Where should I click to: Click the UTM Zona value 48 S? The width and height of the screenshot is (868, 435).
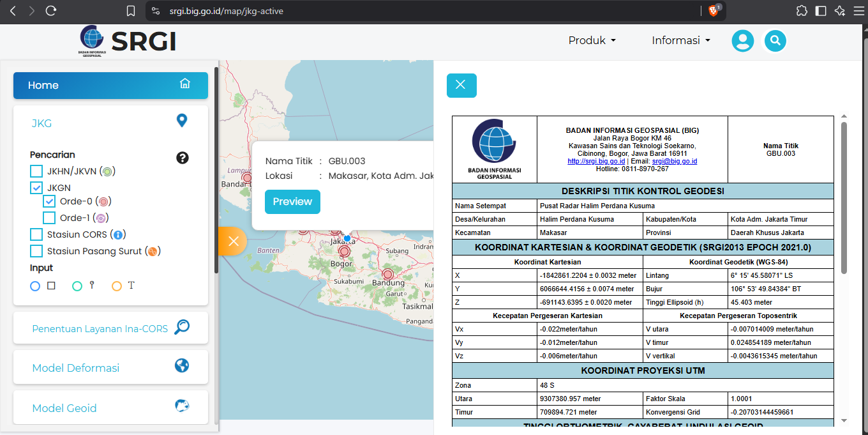tap(685, 385)
